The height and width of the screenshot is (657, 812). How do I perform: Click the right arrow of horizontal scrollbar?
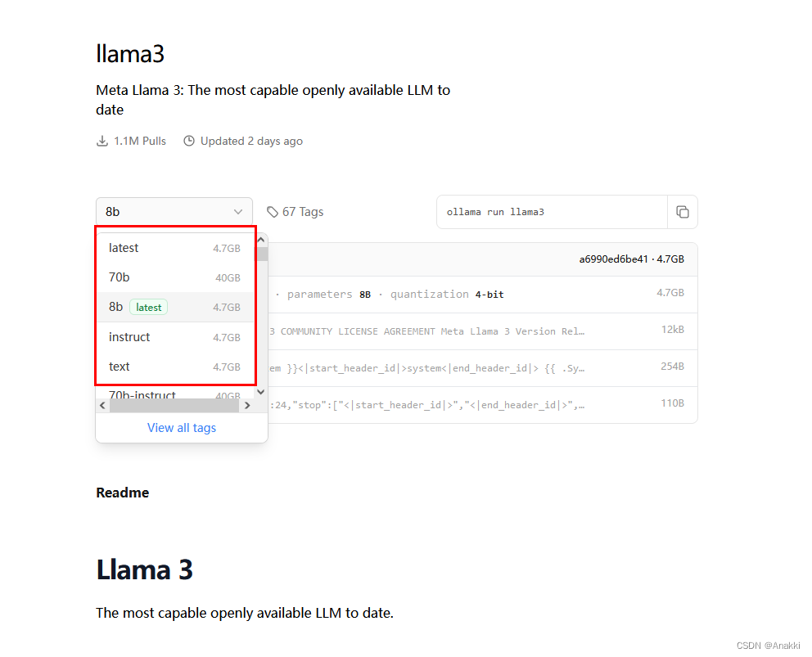(x=247, y=406)
